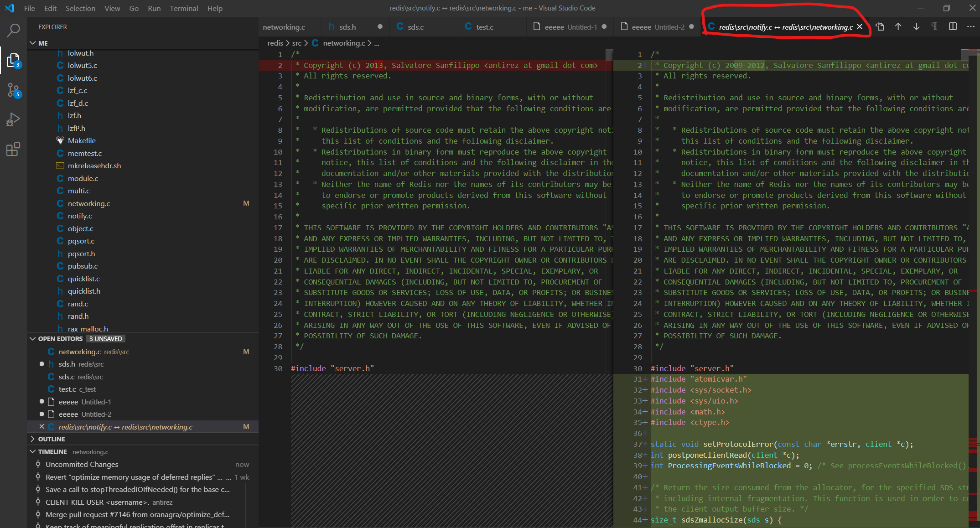
Task: Select the Uncommitted Changes timeline entry
Action: pos(82,465)
